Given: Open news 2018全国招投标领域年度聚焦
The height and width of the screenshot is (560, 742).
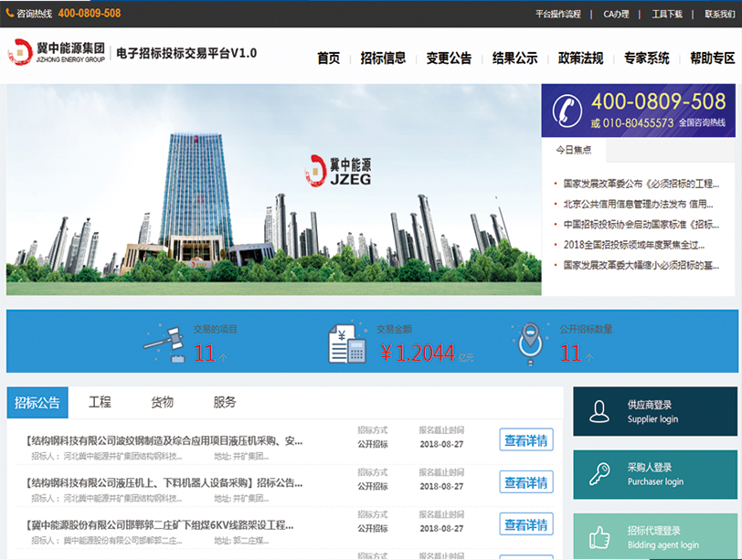Looking at the screenshot, I should 634,245.
